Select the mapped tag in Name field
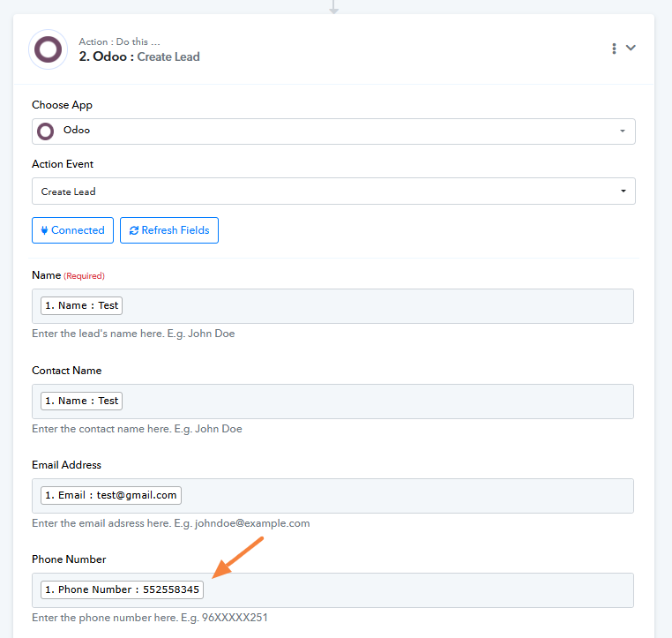Image resolution: width=672 pixels, height=638 pixels. [81, 305]
